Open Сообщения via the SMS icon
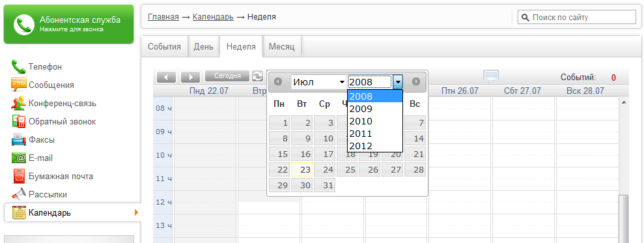 point(18,85)
